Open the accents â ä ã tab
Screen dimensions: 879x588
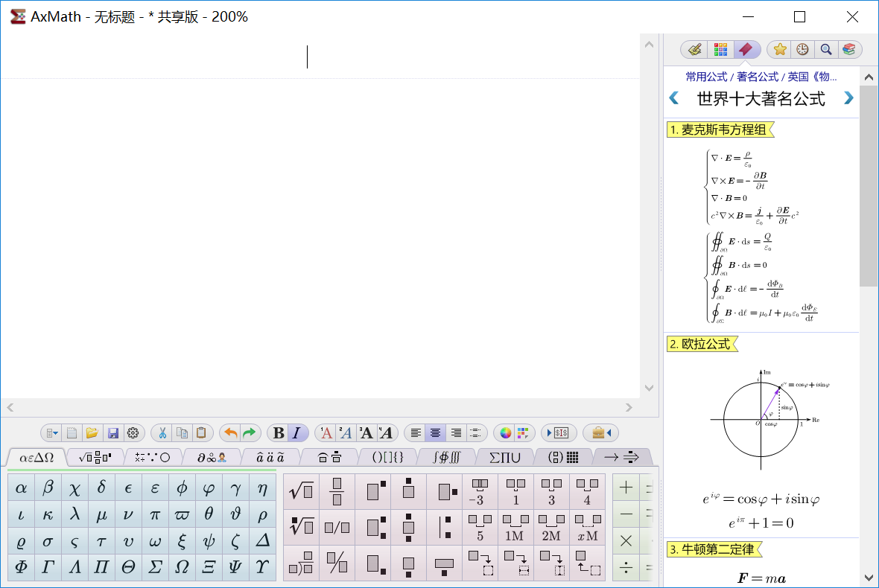click(270, 458)
